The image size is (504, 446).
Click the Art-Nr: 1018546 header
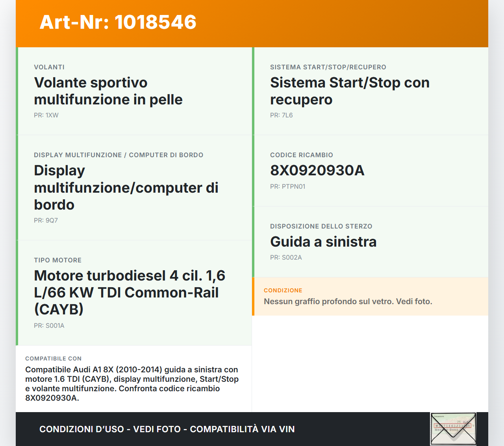(118, 22)
